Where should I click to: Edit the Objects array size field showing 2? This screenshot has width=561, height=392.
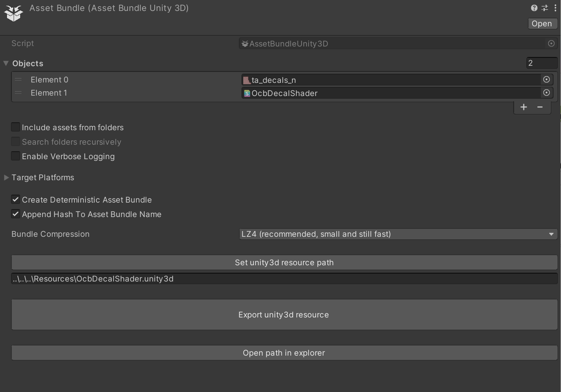point(542,63)
